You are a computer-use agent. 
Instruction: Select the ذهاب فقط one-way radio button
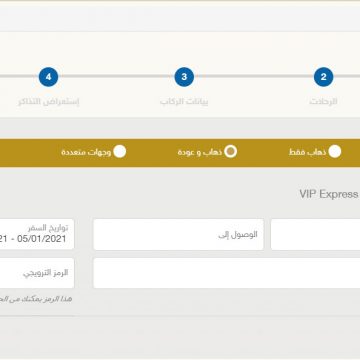(335, 152)
